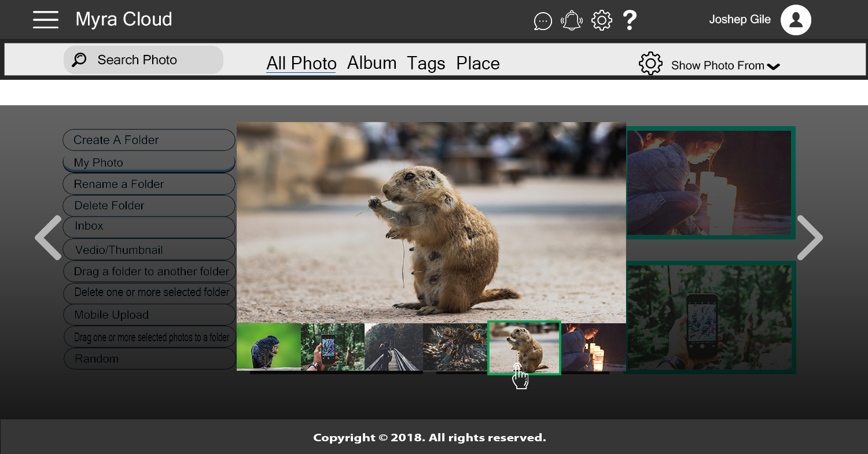Select the Place tab
This screenshot has width=868, height=454.
tap(477, 63)
